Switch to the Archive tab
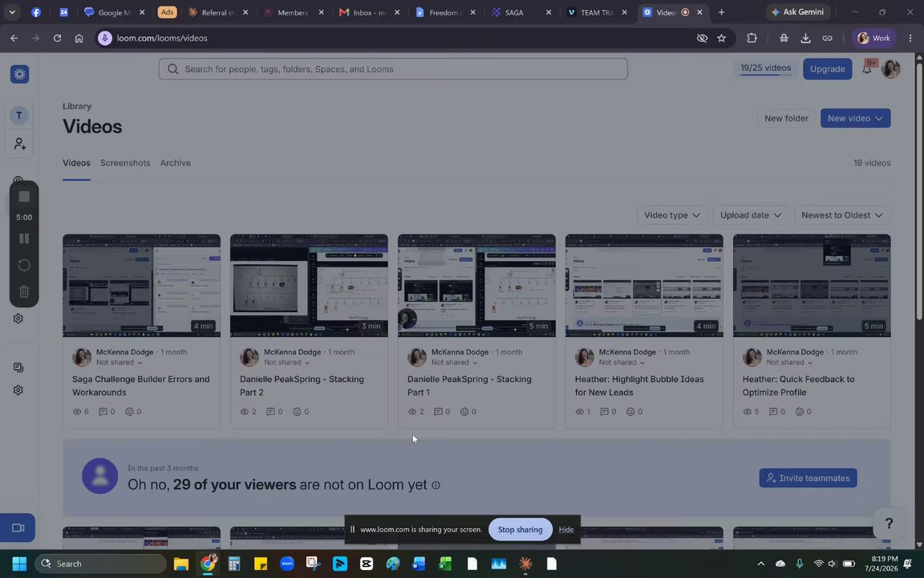924x578 pixels. coord(175,163)
